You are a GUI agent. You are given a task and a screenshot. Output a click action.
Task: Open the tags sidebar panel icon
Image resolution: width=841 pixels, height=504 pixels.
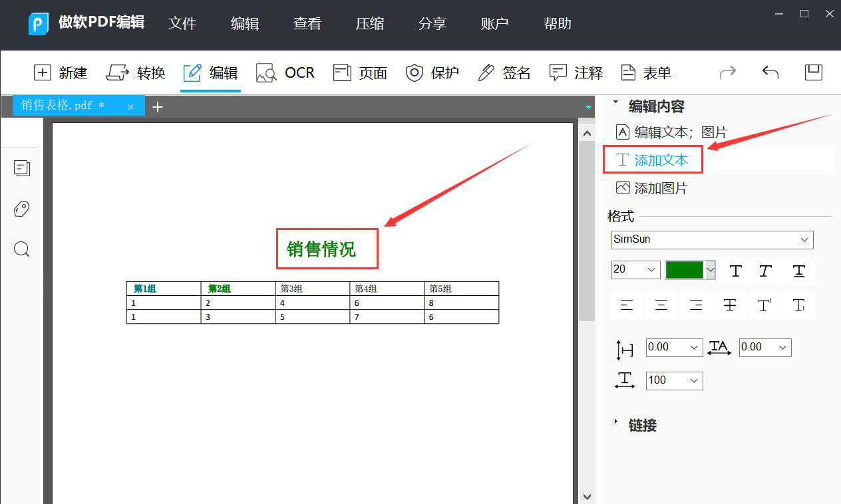[x=22, y=209]
